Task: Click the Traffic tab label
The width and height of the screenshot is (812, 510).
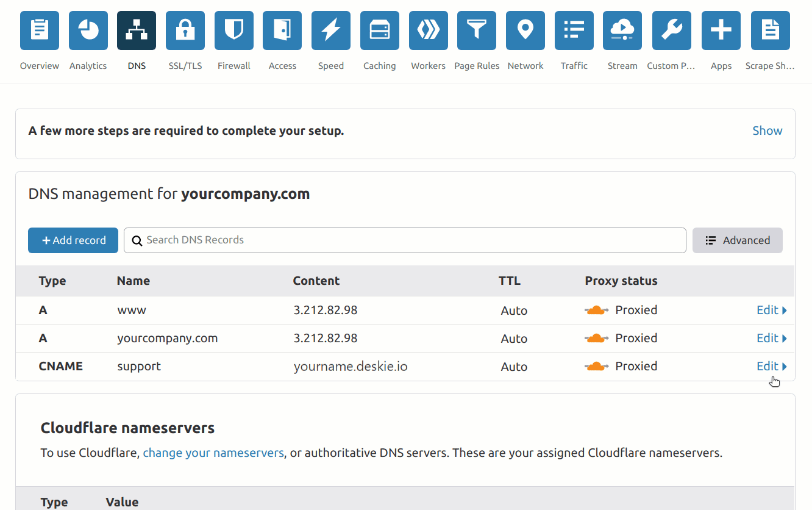Action: pyautogui.click(x=574, y=66)
